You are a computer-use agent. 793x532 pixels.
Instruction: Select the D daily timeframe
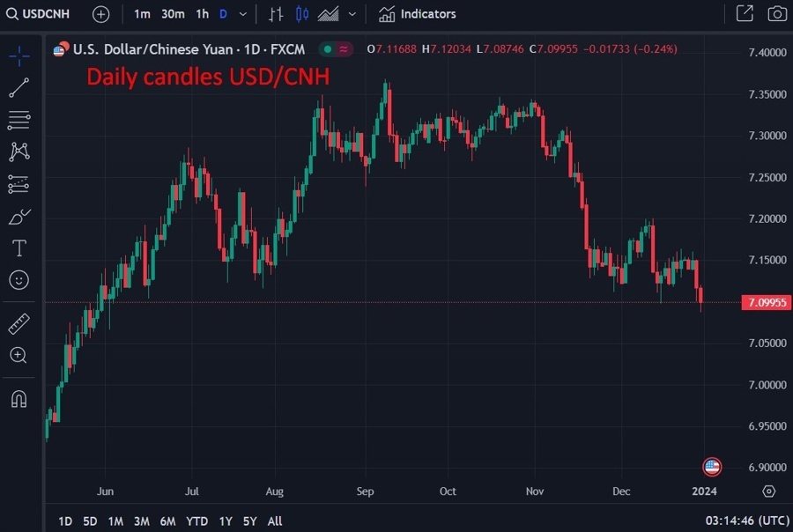click(x=223, y=14)
